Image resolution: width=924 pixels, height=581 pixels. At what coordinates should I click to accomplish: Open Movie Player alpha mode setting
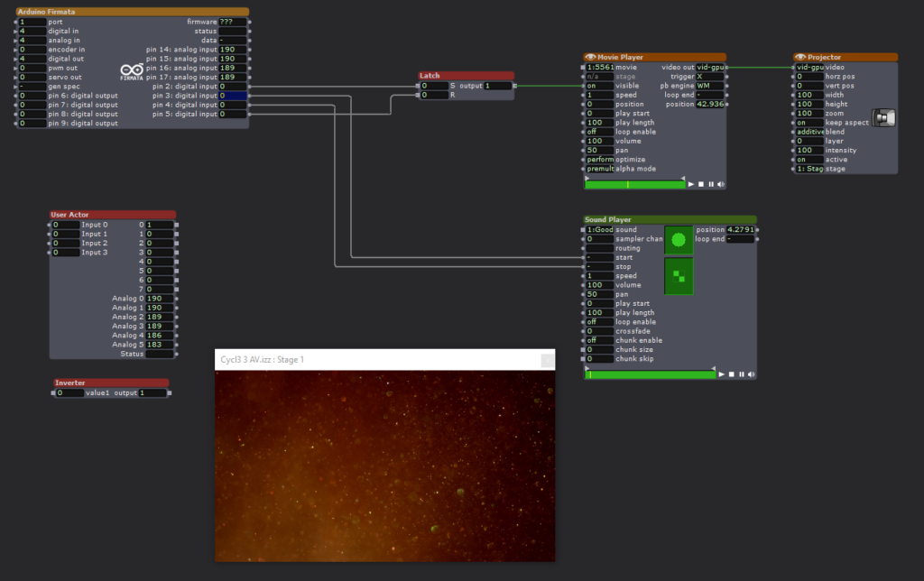tap(598, 169)
